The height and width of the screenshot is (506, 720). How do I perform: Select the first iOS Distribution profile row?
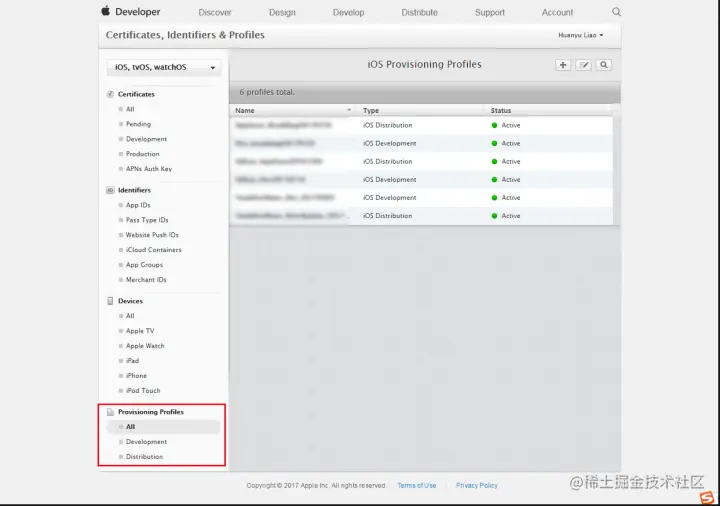coord(421,125)
